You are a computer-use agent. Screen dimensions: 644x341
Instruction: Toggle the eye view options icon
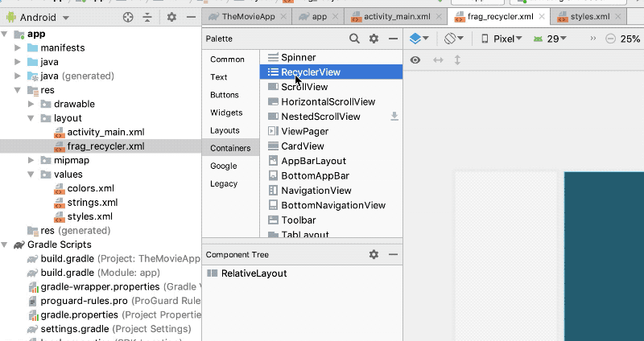415,60
